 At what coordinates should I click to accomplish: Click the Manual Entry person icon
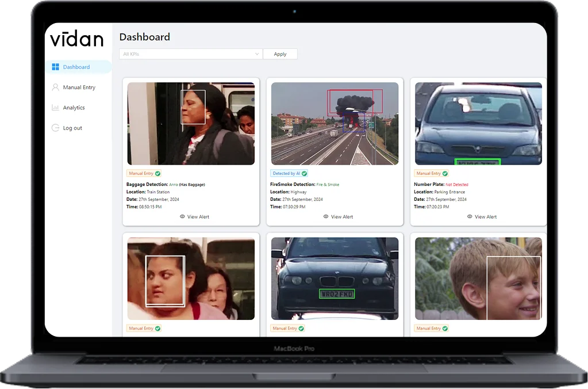click(x=55, y=87)
